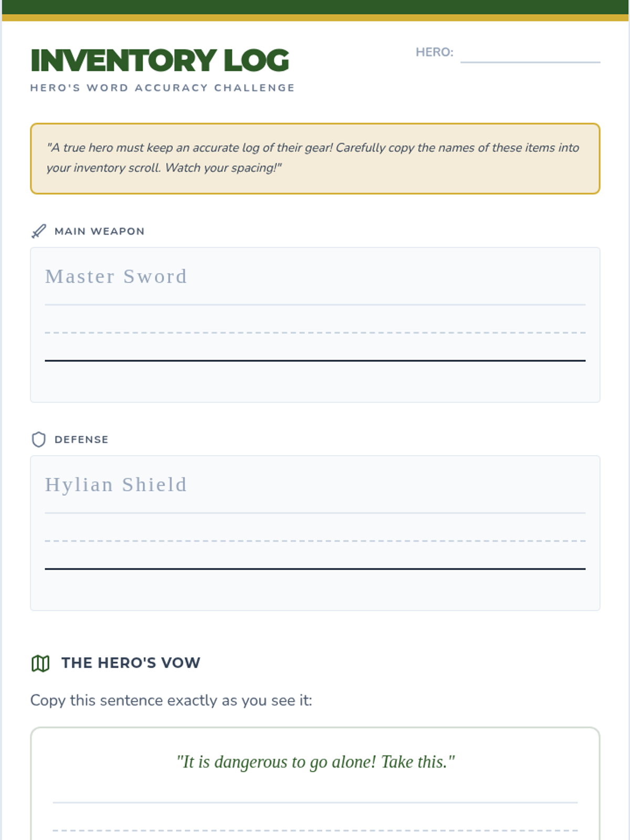Image resolution: width=630 pixels, height=840 pixels.
Task: Click the INVENTORY LOG title
Action: click(160, 60)
